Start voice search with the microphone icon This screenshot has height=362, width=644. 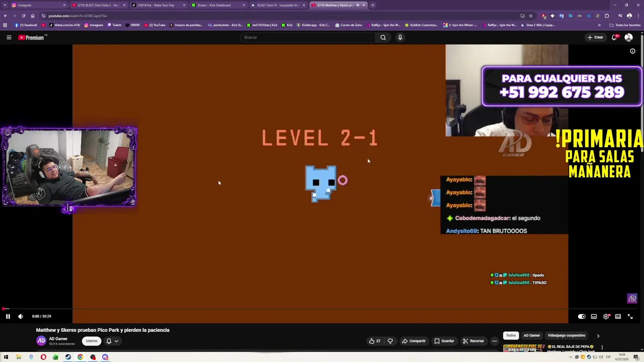pyautogui.click(x=400, y=37)
